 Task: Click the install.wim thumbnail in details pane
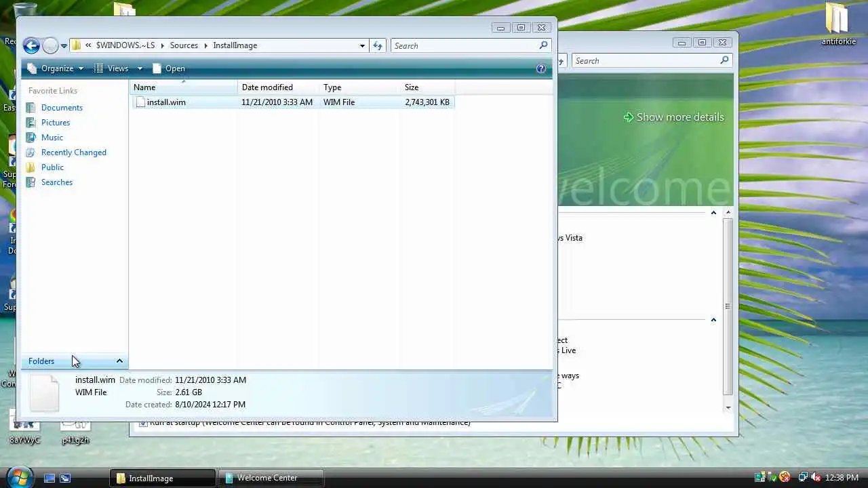click(x=45, y=392)
